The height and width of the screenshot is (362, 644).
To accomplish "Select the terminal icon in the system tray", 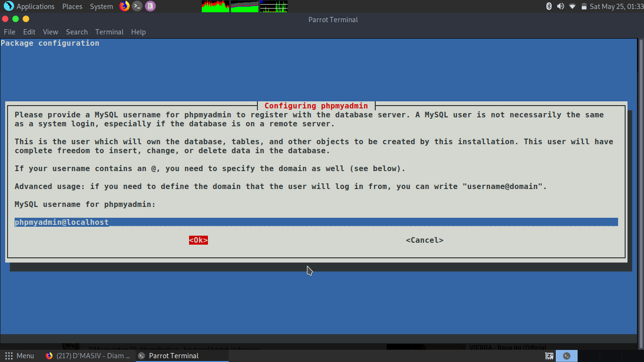I will coord(566,355).
